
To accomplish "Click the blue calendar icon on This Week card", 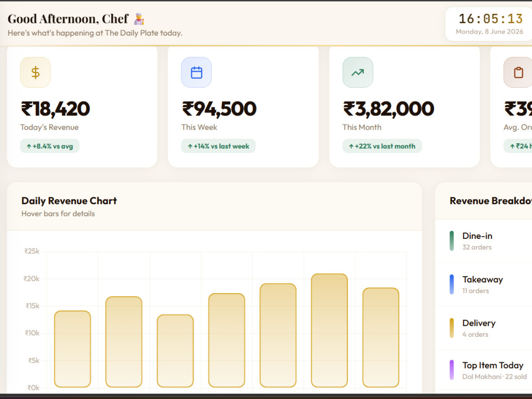I will [x=196, y=72].
